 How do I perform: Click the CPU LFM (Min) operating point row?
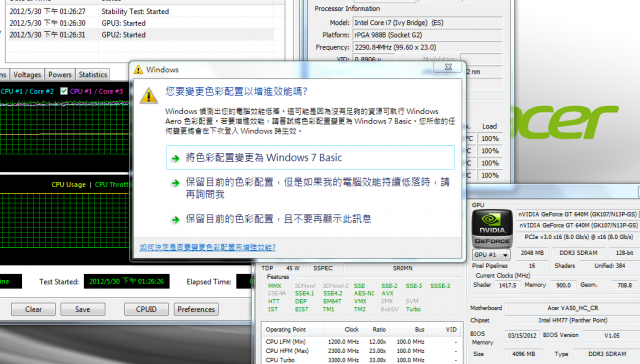[361, 342]
